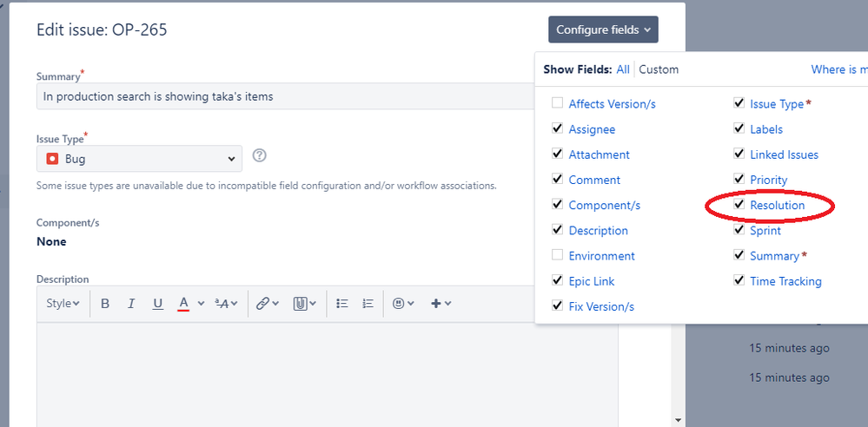Apply bold formatting in description toolbar
This screenshot has height=427, width=868.
pos(104,303)
